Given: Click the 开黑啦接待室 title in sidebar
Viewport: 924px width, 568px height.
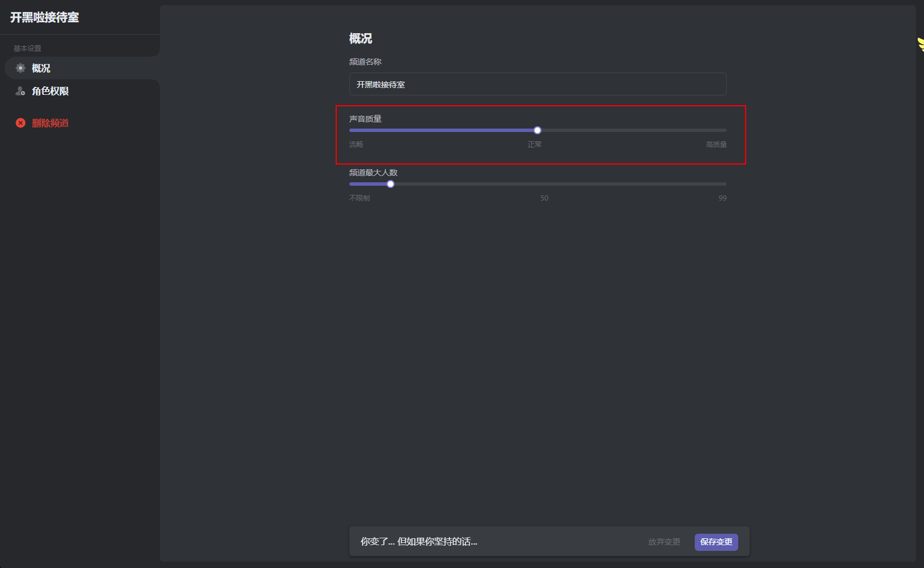Looking at the screenshot, I should (x=45, y=18).
